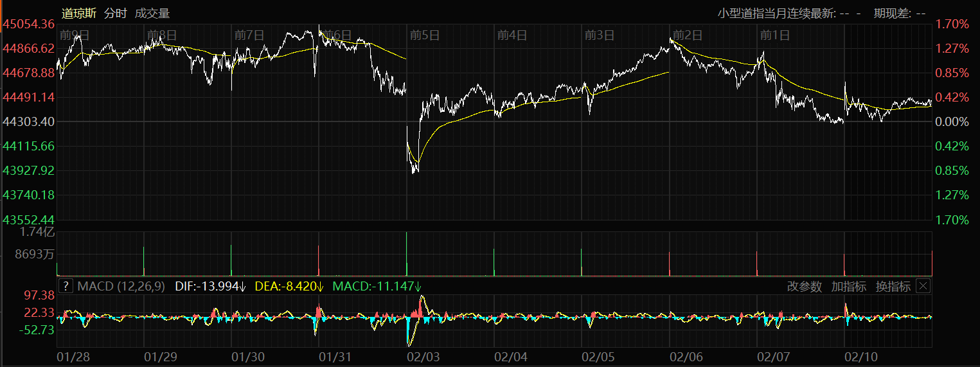Image resolution: width=980 pixels, height=367 pixels.
Task: Click the 期现差 label
Action: (892, 13)
